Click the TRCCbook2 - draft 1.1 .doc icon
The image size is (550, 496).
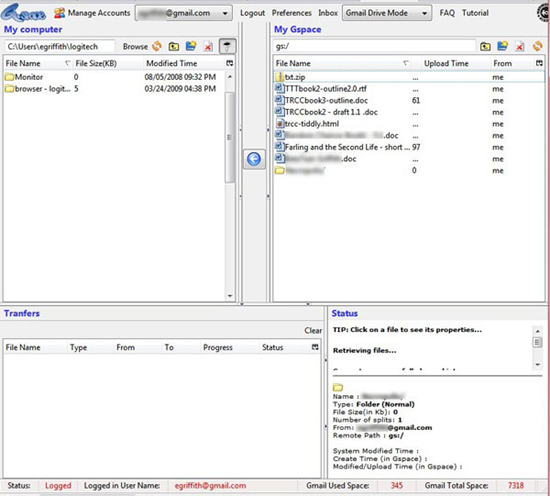(x=280, y=112)
